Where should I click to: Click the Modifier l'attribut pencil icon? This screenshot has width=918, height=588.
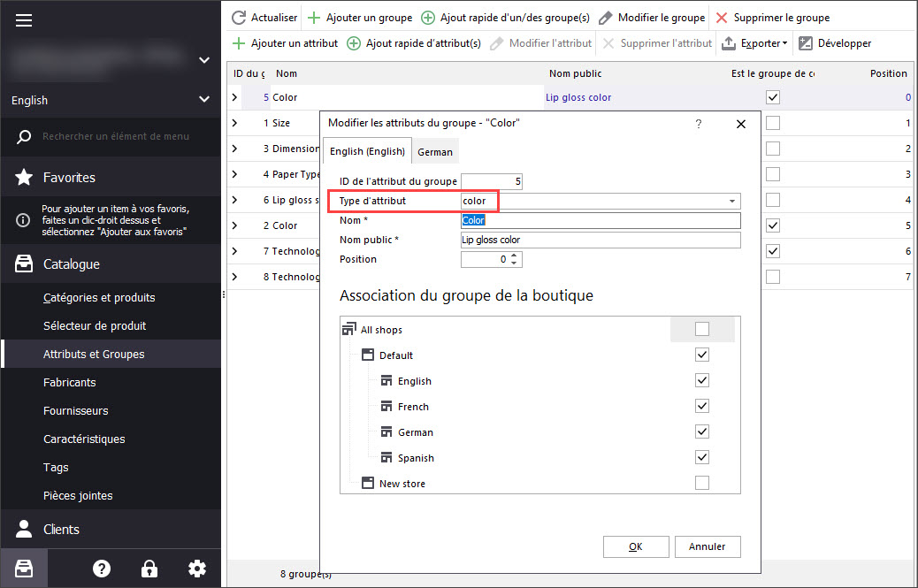(496, 43)
